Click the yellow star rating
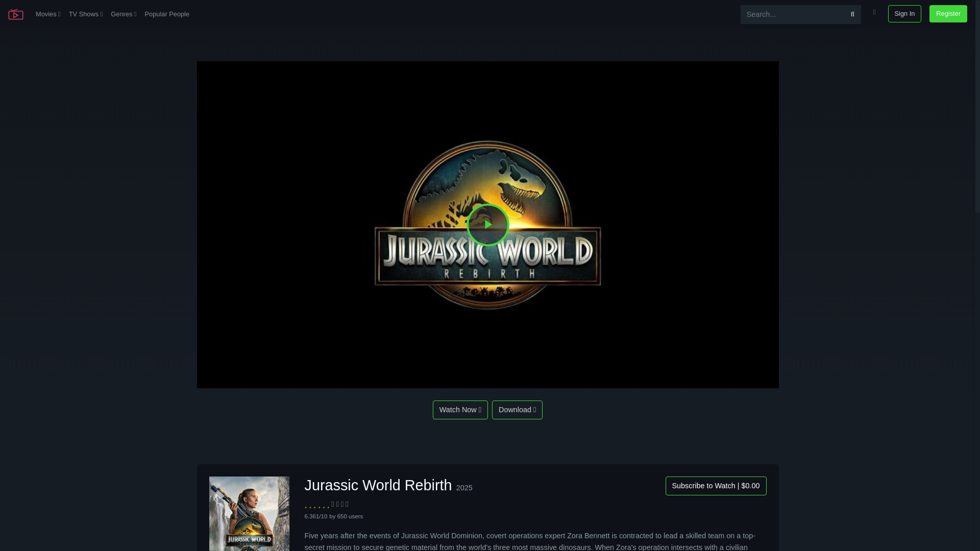Viewport: 980px width, 551px height. [317, 505]
